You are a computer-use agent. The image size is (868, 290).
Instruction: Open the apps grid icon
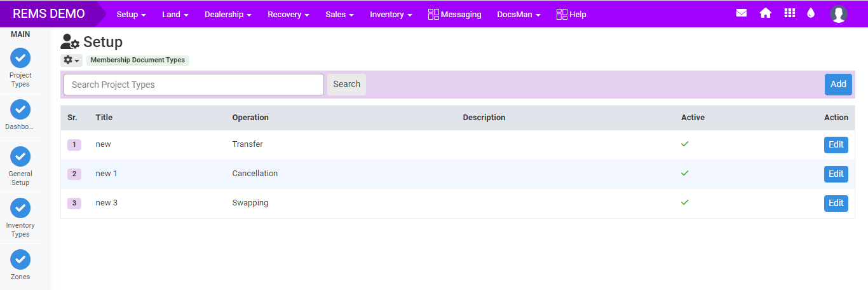coord(789,13)
